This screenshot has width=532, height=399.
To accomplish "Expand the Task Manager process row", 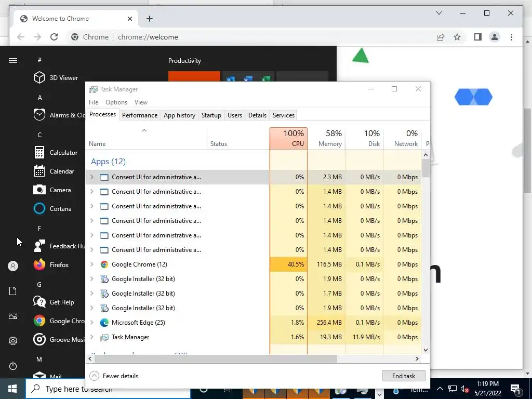I will 91,337.
